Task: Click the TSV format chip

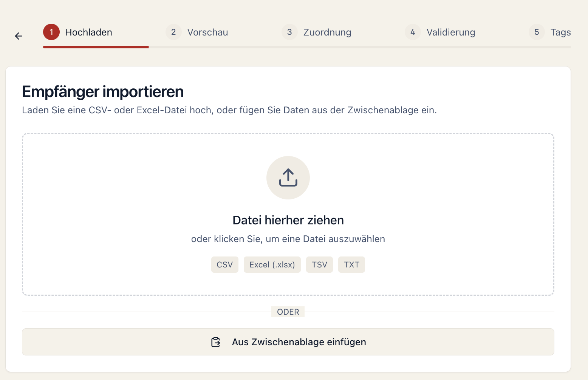Action: click(319, 264)
